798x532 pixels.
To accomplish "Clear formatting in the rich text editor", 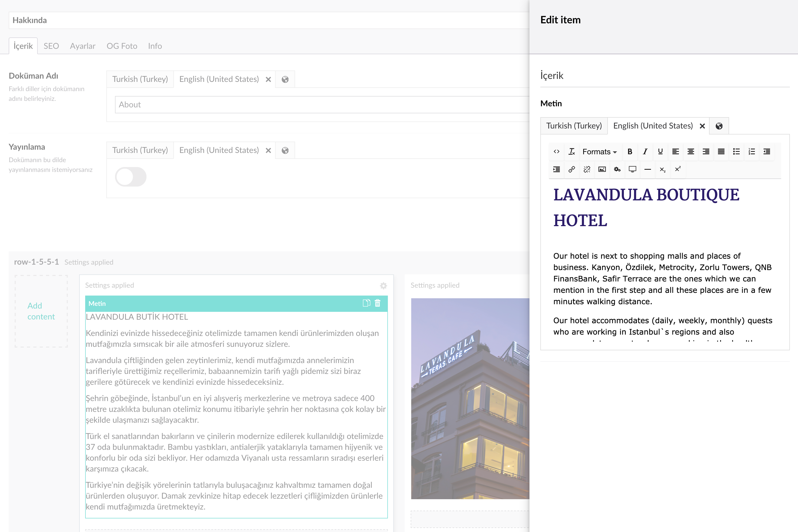I will [572, 152].
